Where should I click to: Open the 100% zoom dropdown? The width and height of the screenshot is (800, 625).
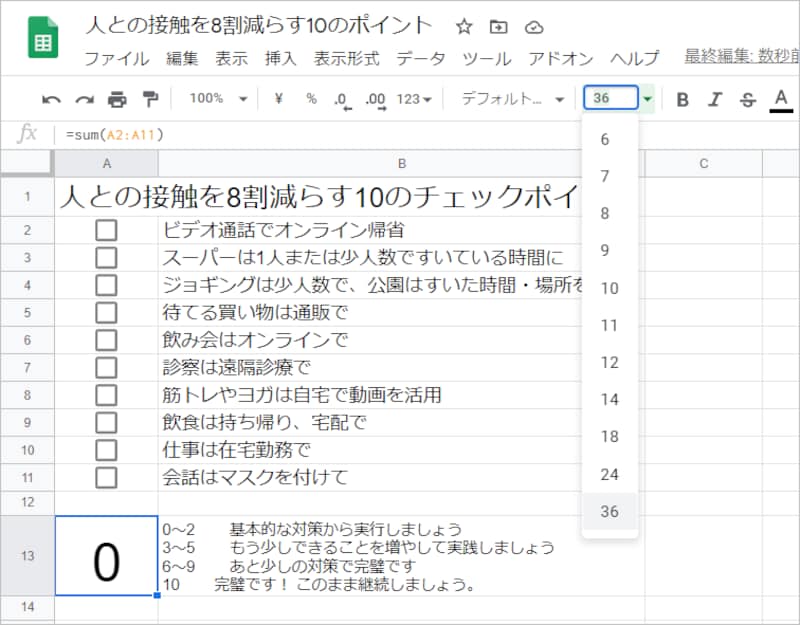[218, 99]
